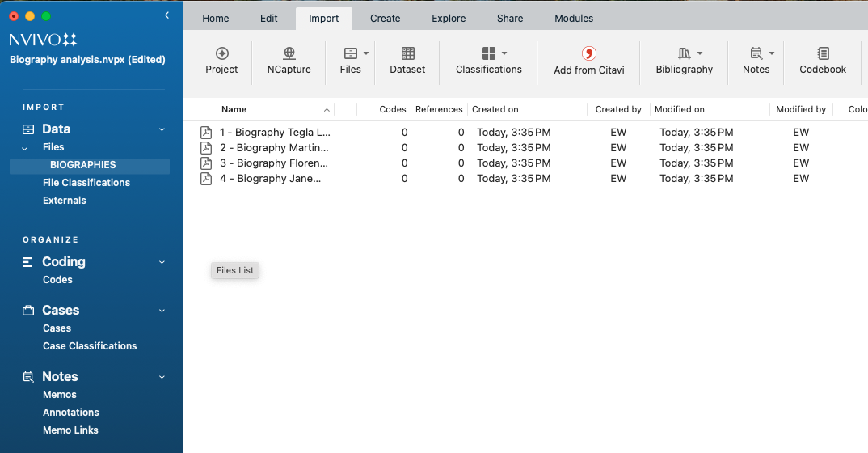Viewport: 868px width, 453px height.
Task: Click the Notes import icon
Action: pos(756,53)
